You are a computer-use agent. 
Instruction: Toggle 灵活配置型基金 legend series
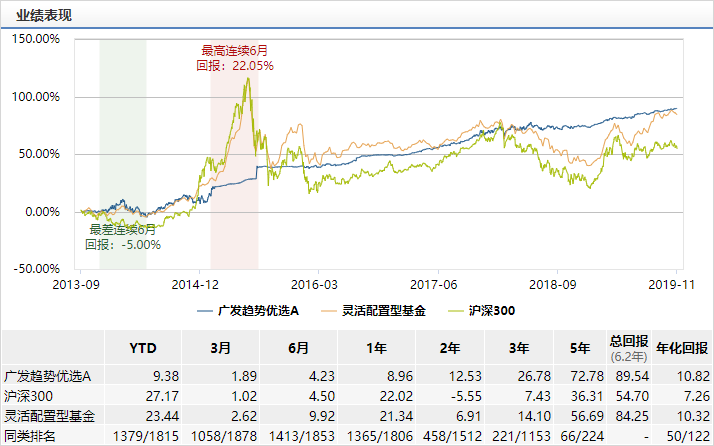(373, 311)
